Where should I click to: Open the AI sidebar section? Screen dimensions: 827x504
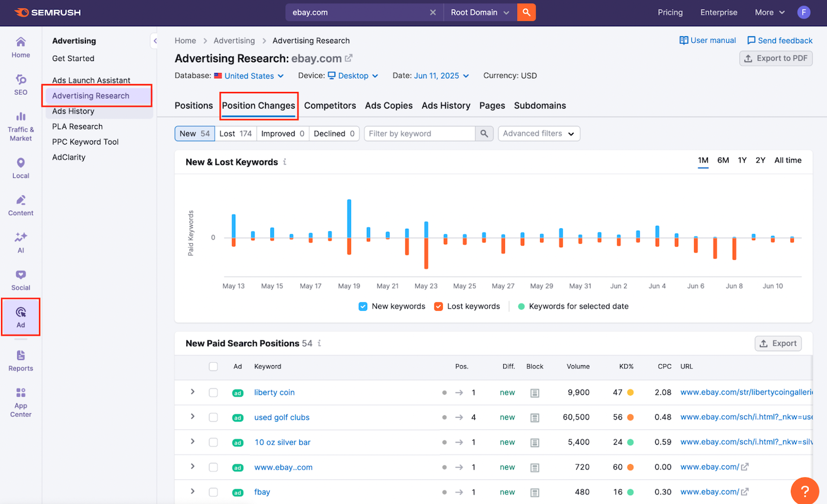pyautogui.click(x=21, y=242)
